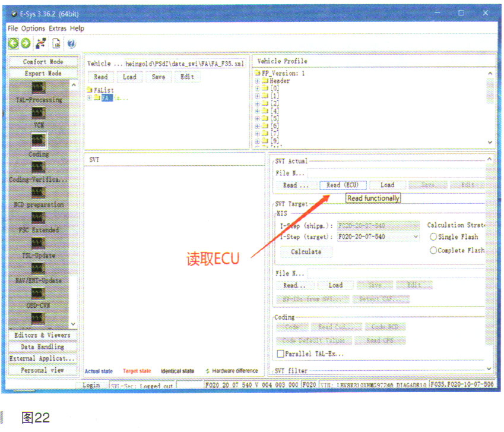Viewport: 504px width, 432px height.
Task: Open the Help menu
Action: [77, 29]
